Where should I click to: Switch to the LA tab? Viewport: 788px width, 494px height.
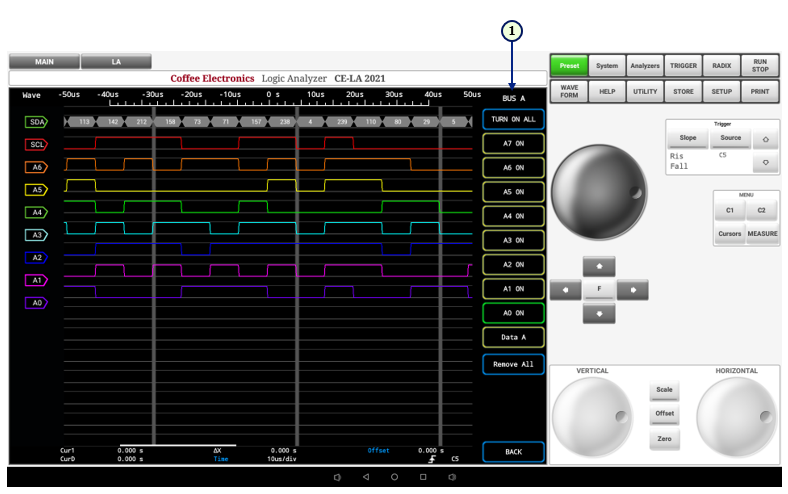pos(116,62)
